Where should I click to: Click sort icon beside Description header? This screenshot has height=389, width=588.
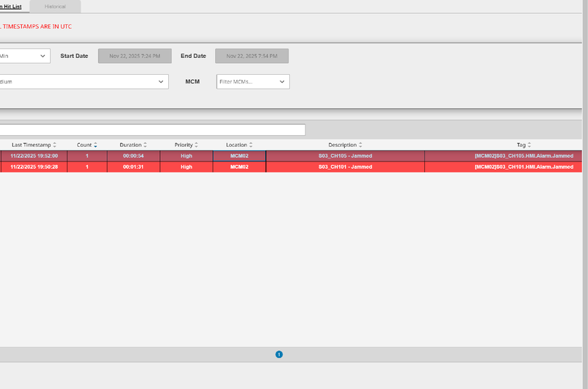tap(360, 145)
